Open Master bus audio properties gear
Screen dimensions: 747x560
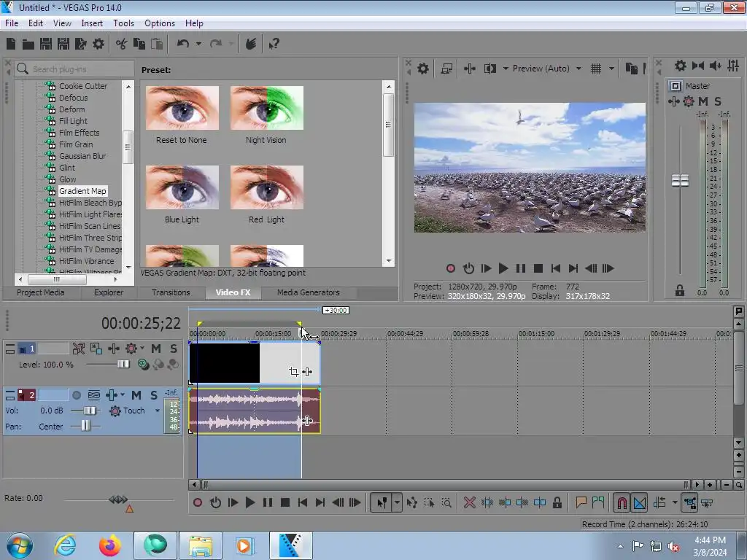(x=681, y=66)
